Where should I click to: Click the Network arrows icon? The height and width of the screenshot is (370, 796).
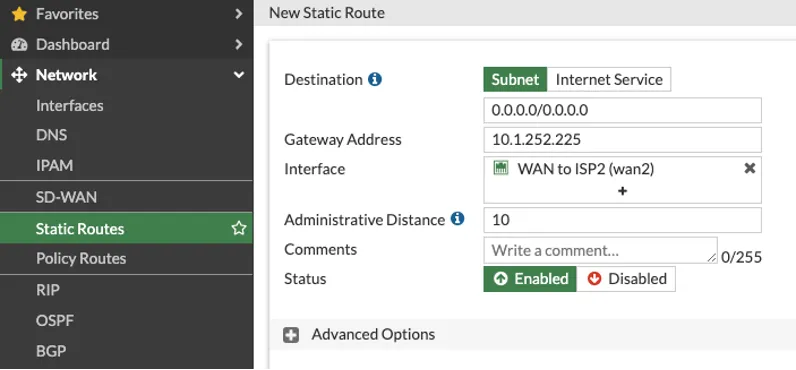click(19, 75)
